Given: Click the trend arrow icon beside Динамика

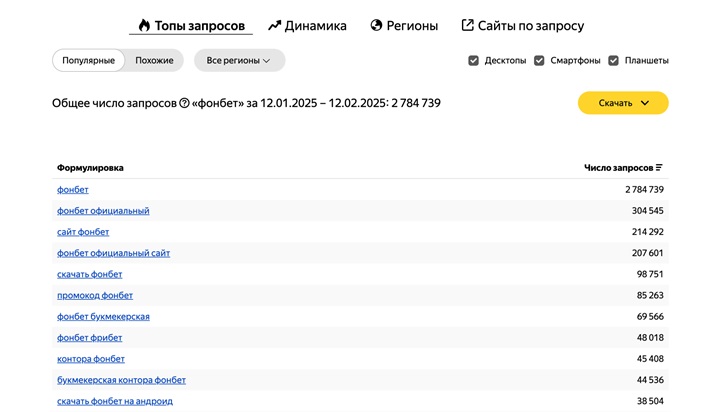Looking at the screenshot, I should coord(274,25).
